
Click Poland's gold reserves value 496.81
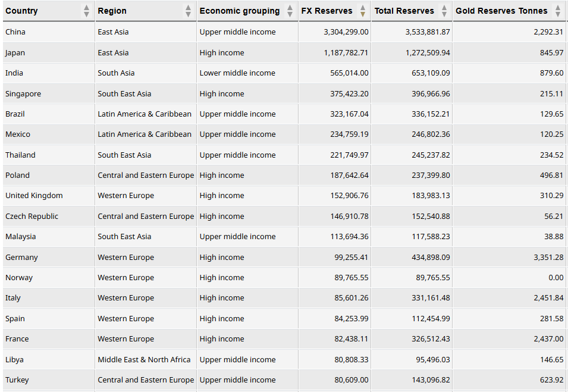point(551,175)
